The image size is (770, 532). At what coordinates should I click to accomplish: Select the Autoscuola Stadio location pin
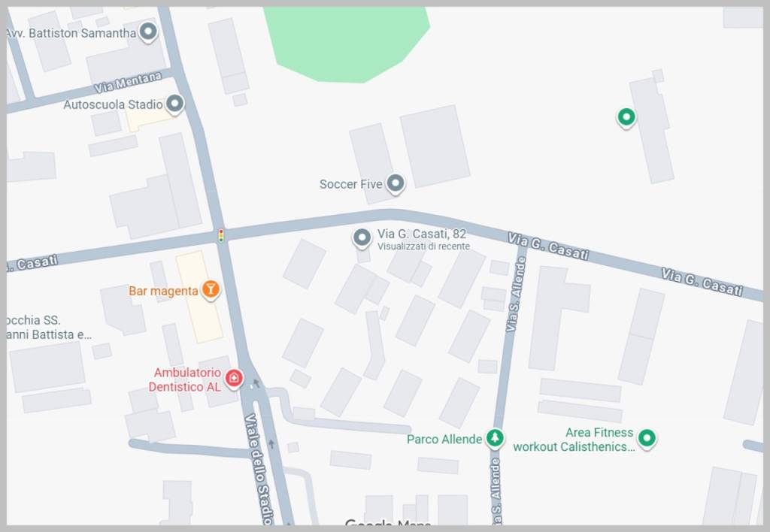click(x=174, y=104)
